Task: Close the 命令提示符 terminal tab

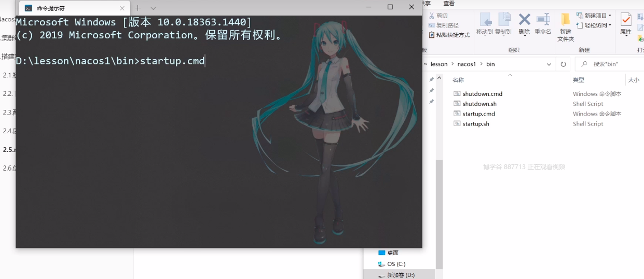Action: (x=122, y=8)
